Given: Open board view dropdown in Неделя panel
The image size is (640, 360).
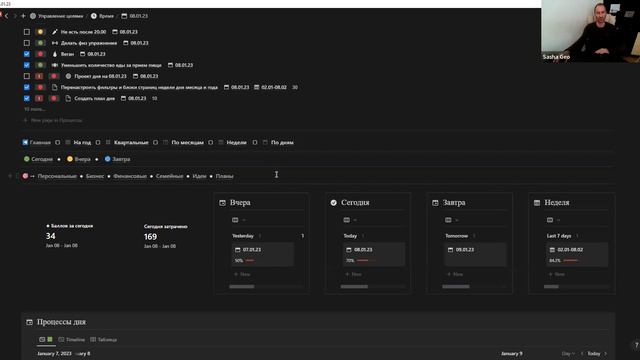Looking at the screenshot, I should click(553, 220).
